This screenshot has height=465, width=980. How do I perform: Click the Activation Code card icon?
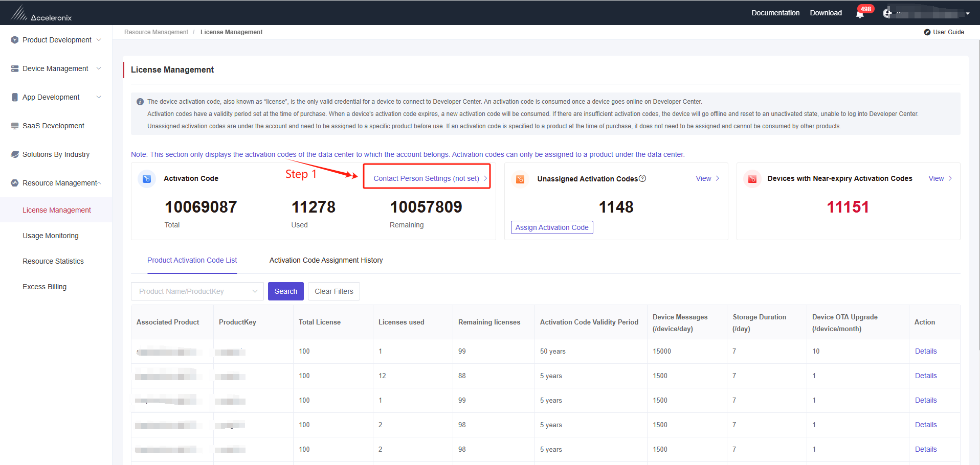(x=147, y=179)
